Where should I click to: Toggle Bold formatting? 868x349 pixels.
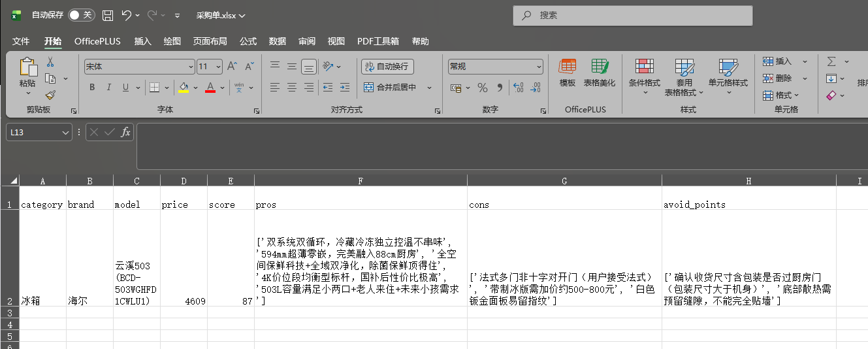click(92, 87)
